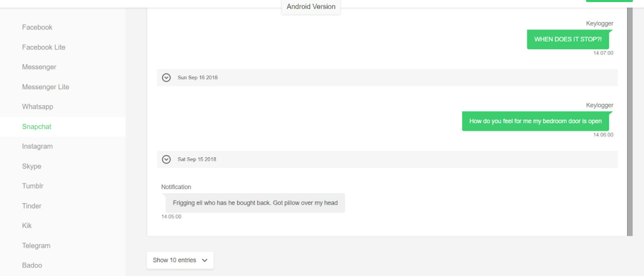Open the Facebook section in sidebar
Viewport: 644px width, 276px height.
tap(37, 28)
